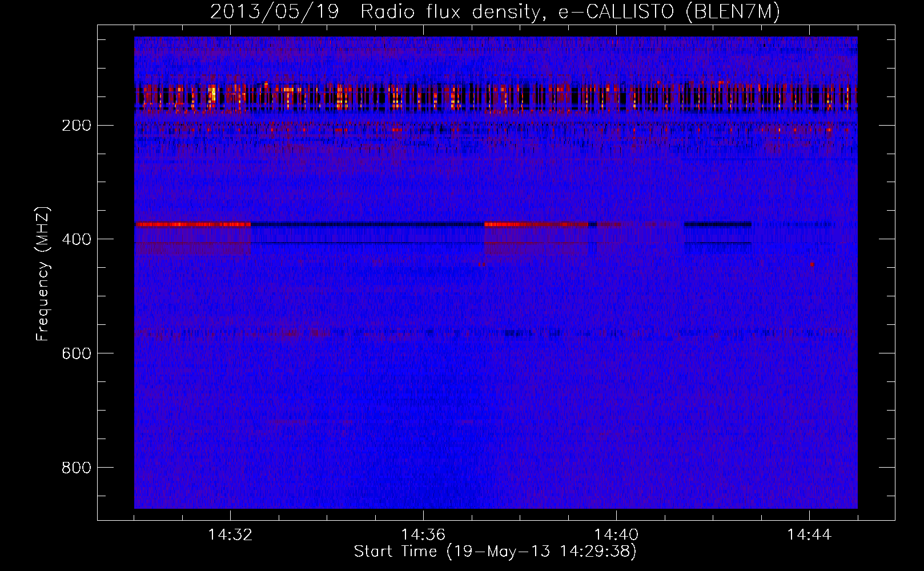Click the 600 frequency tick label

coord(77,353)
